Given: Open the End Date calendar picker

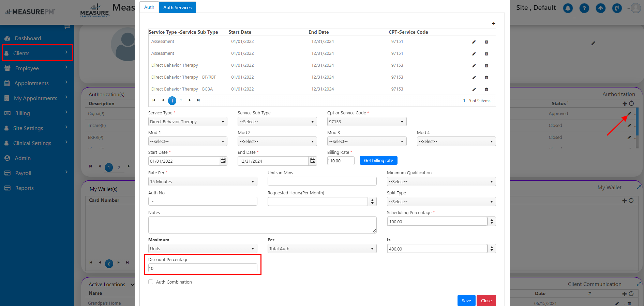Looking at the screenshot, I should (313, 160).
